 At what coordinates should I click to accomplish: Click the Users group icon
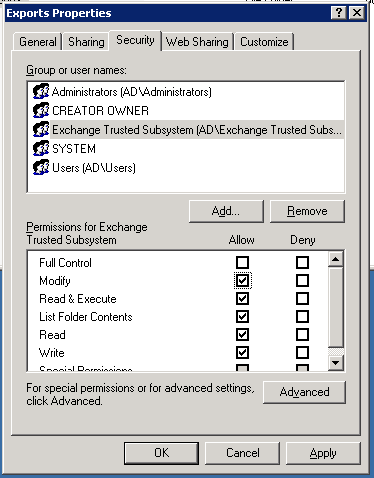41,168
